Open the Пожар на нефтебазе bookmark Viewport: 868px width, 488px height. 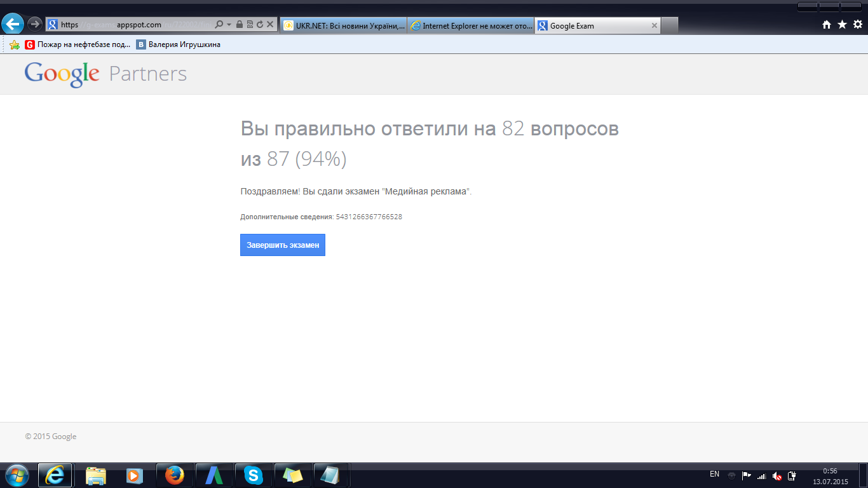78,44
